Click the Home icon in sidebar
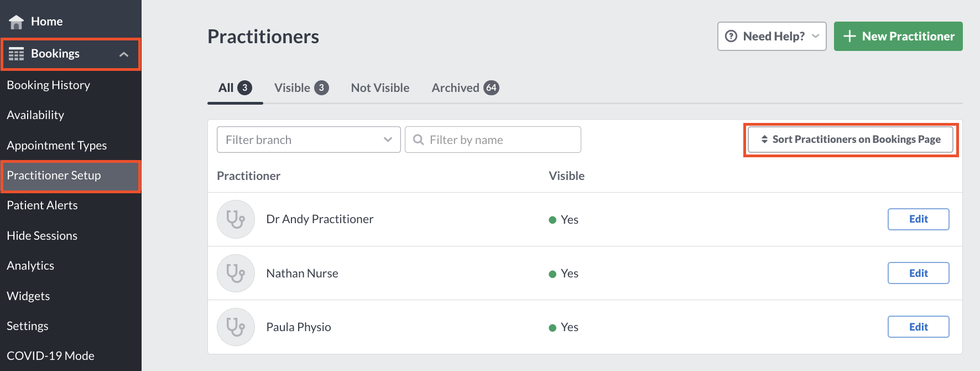The image size is (980, 371). 16,21
